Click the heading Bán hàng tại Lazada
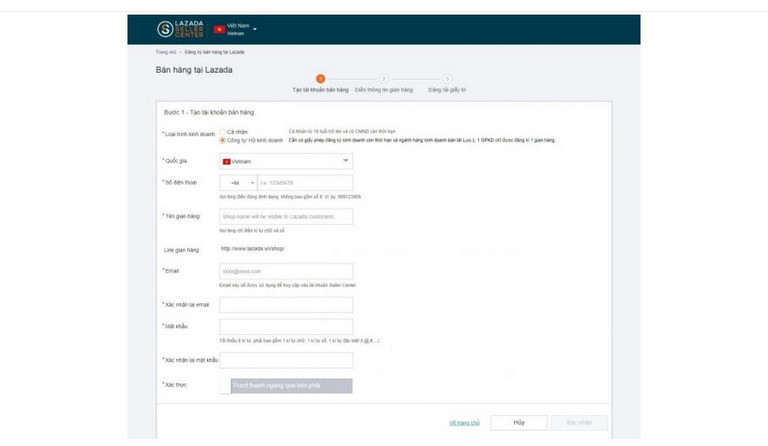This screenshot has height=446, width=768. click(x=194, y=70)
